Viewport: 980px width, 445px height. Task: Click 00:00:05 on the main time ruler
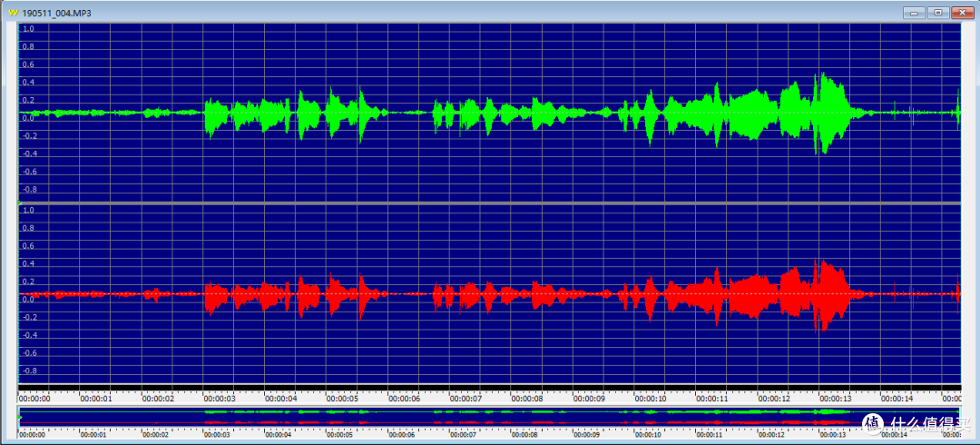coord(342,398)
